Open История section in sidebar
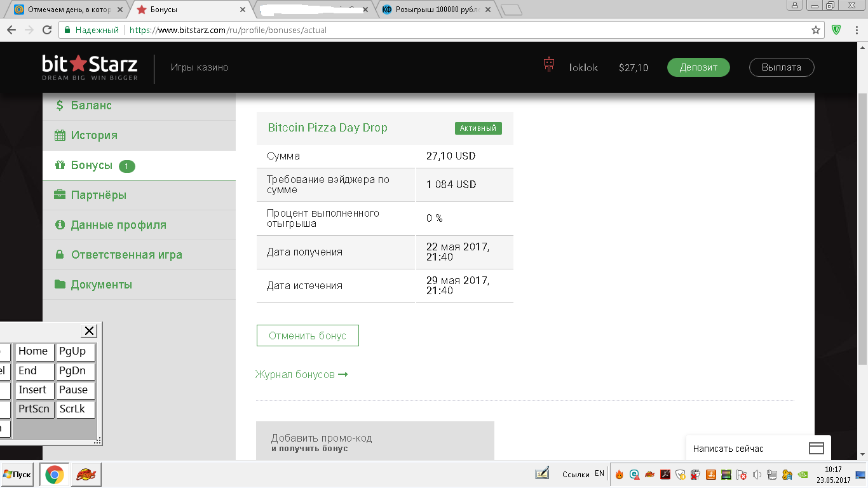 pyautogui.click(x=94, y=135)
